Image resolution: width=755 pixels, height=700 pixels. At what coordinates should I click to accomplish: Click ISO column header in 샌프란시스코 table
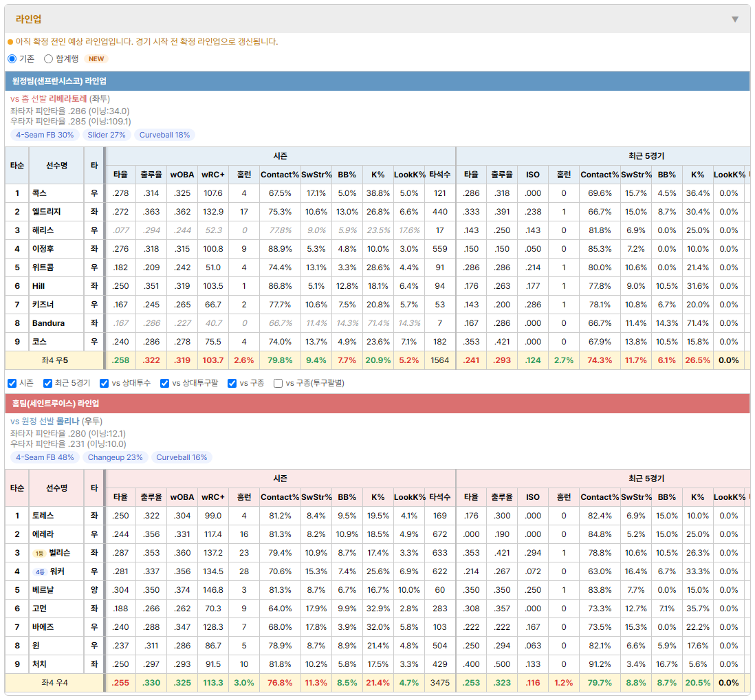click(x=532, y=175)
